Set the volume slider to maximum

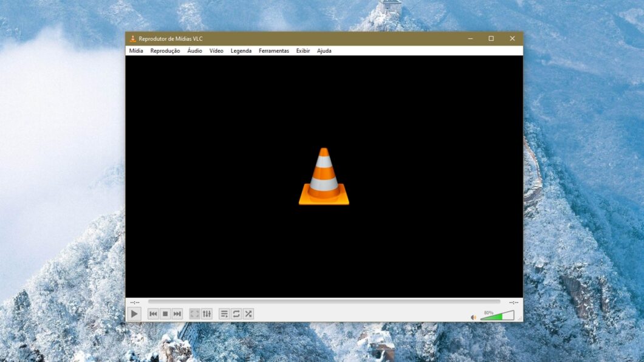513,315
